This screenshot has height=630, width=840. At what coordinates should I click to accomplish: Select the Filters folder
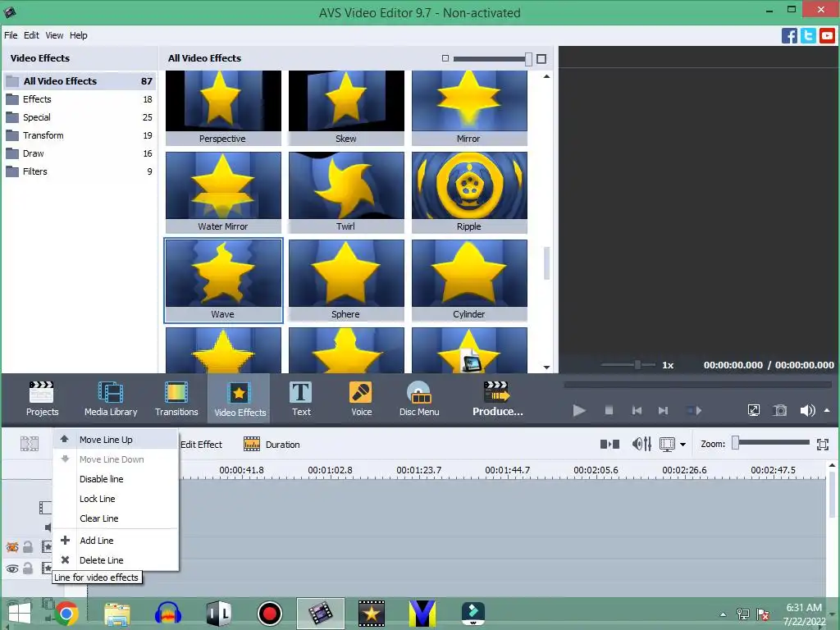point(80,172)
